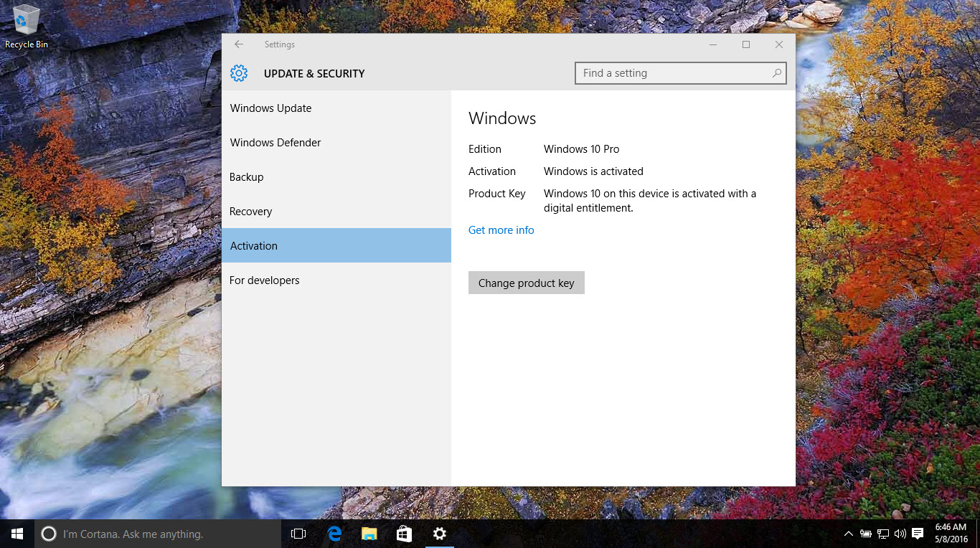The image size is (980, 548).
Task: Launch Microsoft Edge from the taskbar
Action: pos(334,534)
